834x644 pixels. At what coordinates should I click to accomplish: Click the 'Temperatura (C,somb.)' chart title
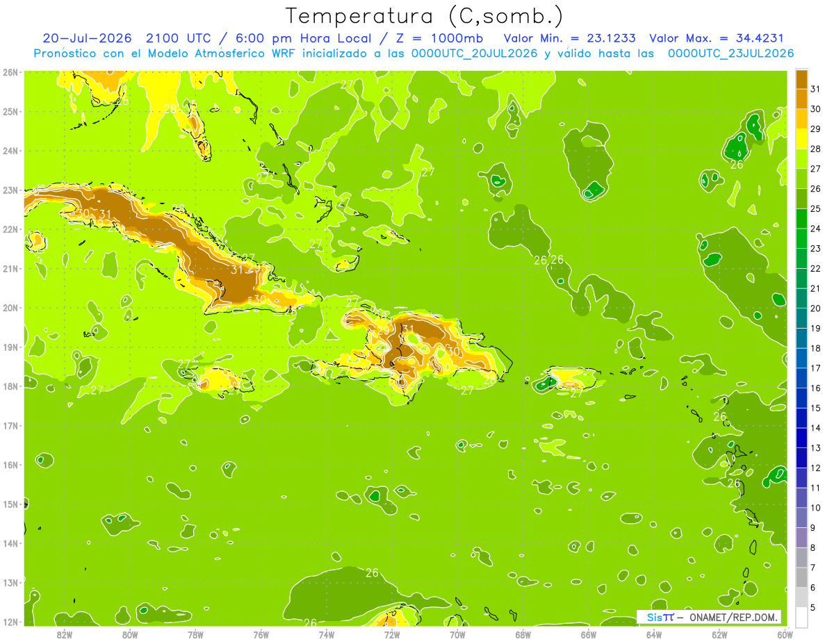424,16
